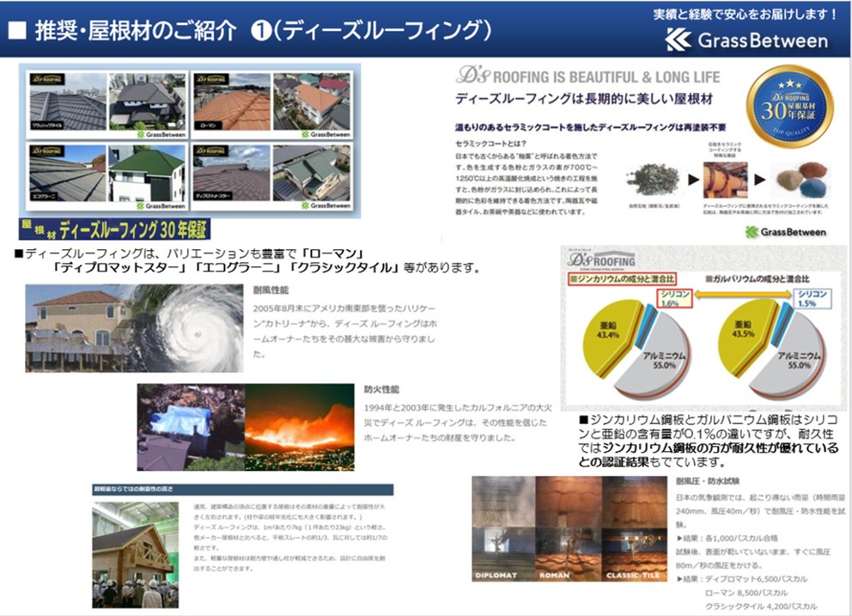Click the GrassBetween logo below the ceramic coat images

pos(786,232)
